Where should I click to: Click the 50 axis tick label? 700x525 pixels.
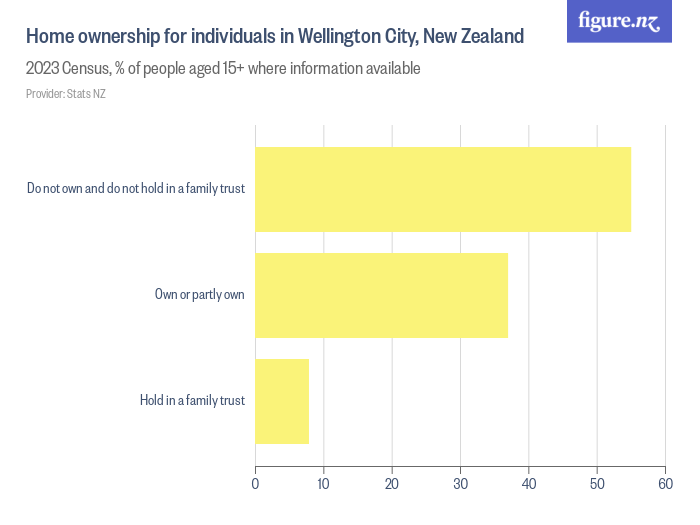click(597, 485)
